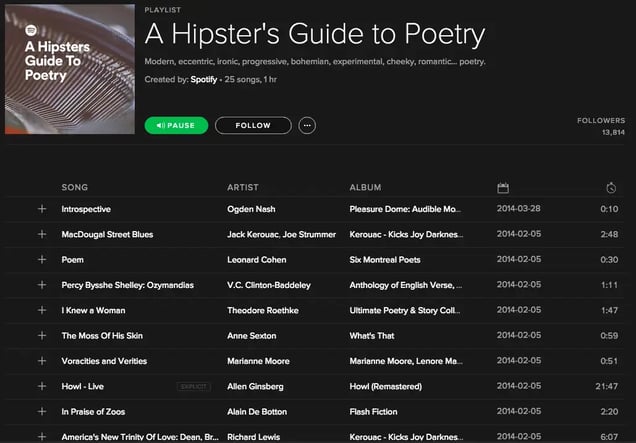The height and width of the screenshot is (443, 636).
Task: Open artist Allen Ginsberg
Action: (255, 387)
